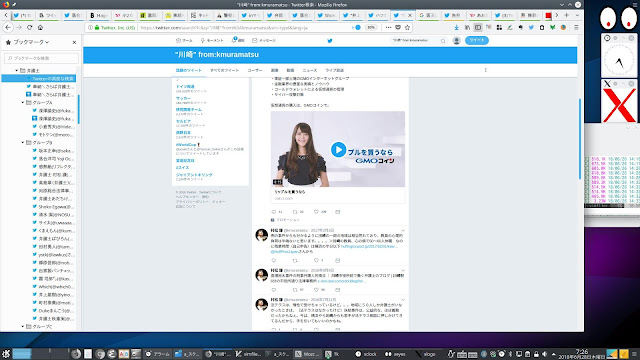
Task: Show all tabs with the tab list arrow
Action: (x=577, y=15)
